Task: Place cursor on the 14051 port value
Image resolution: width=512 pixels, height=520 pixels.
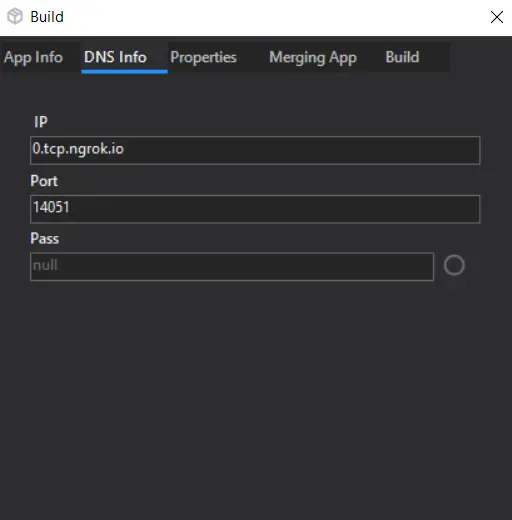Action: (x=51, y=207)
